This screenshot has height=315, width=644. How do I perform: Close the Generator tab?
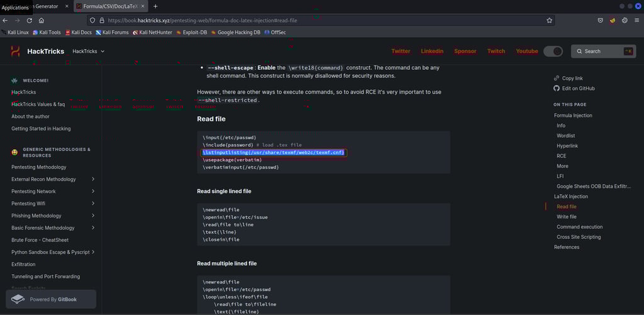coord(67,6)
